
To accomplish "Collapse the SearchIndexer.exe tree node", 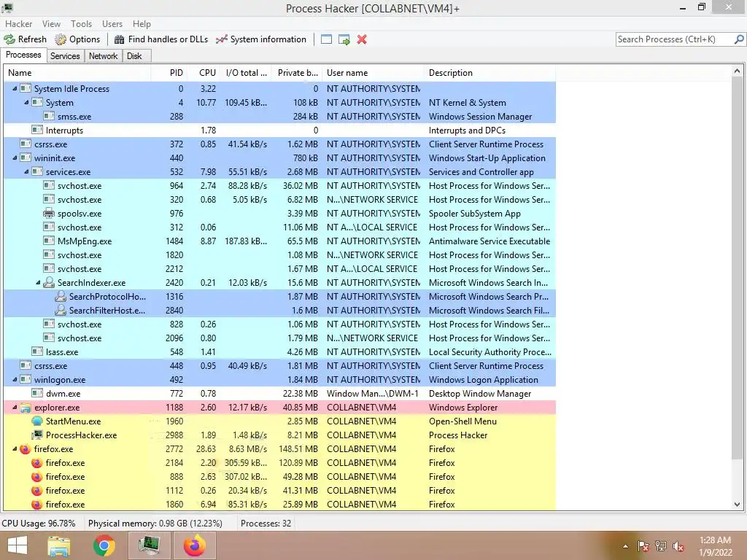I will [x=38, y=282].
